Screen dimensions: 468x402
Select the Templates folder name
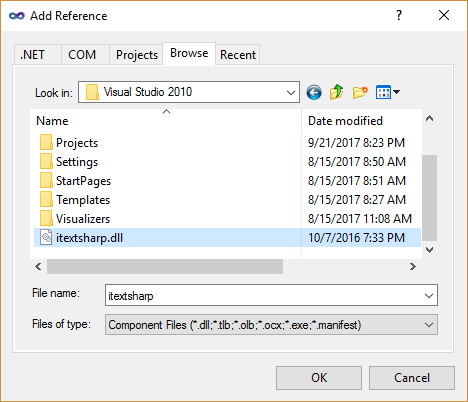click(x=83, y=200)
